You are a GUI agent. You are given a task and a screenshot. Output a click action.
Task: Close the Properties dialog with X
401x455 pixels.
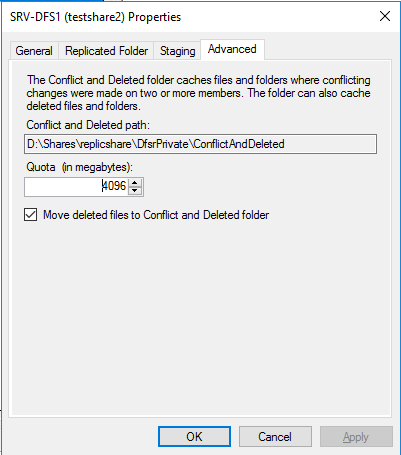coord(385,16)
